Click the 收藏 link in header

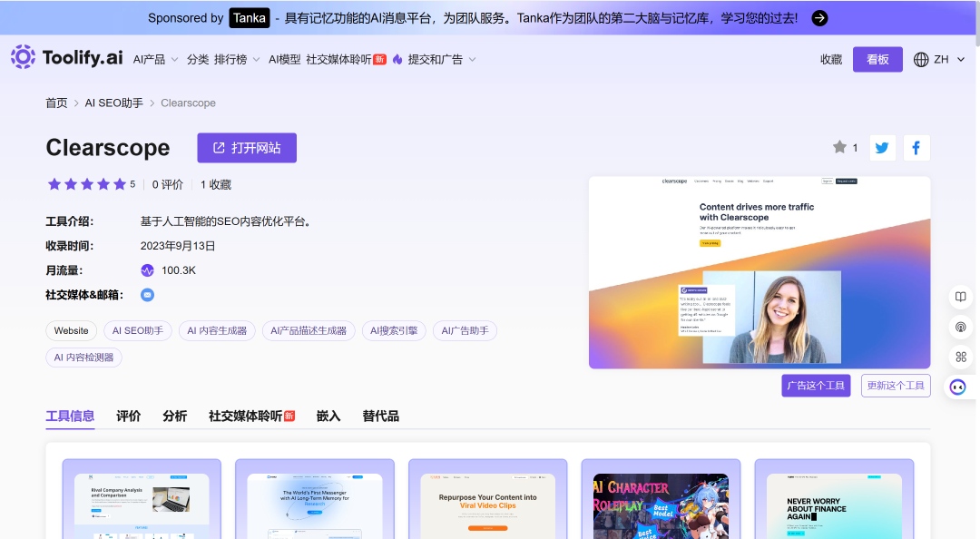click(x=831, y=59)
